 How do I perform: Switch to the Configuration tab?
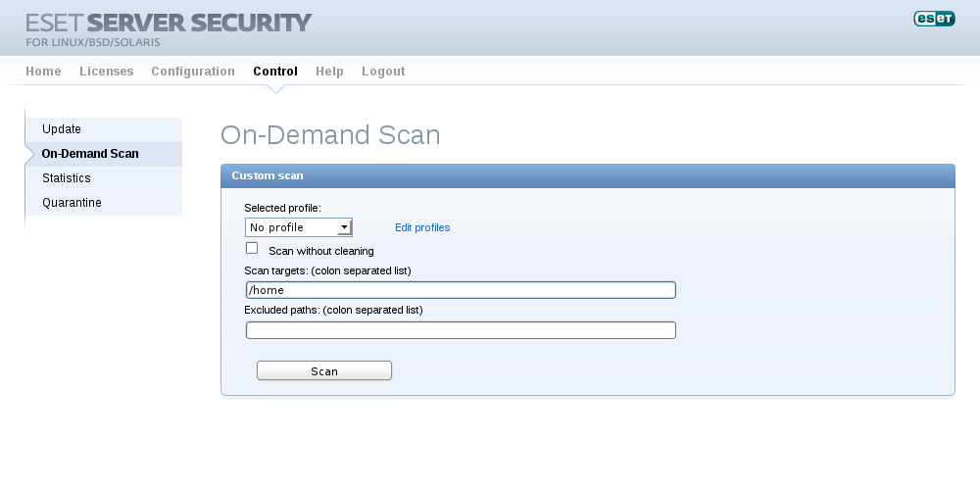(193, 72)
